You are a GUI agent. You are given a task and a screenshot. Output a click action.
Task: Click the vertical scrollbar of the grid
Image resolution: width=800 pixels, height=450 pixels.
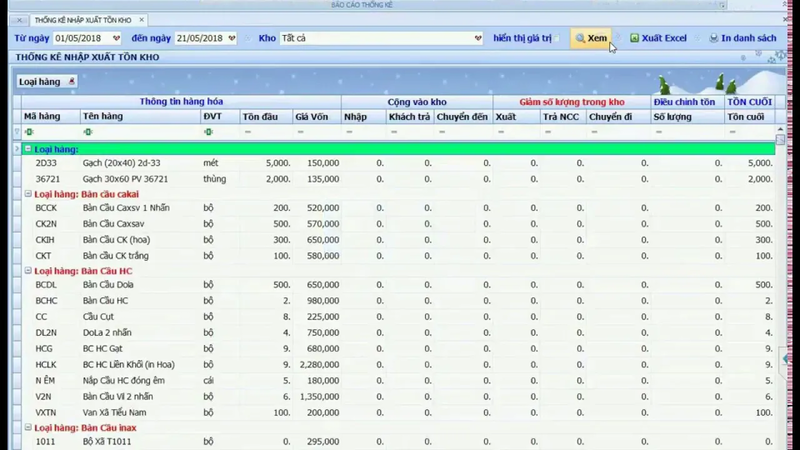point(780,250)
